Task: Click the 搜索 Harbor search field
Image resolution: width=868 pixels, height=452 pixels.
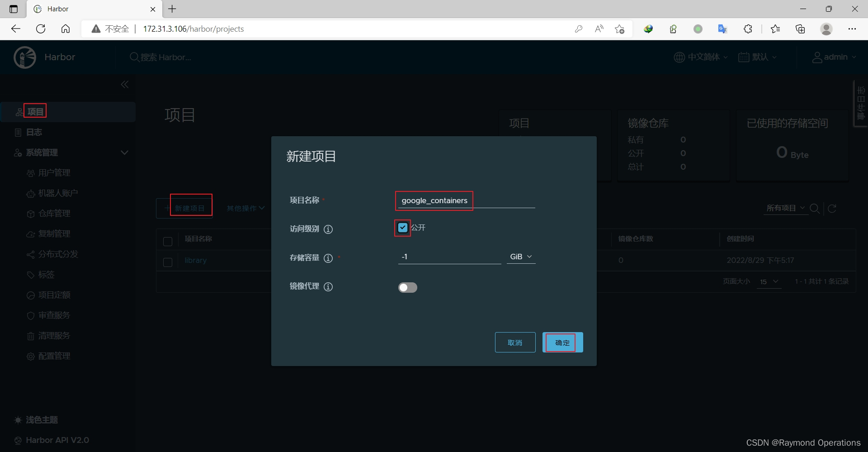Action: (166, 57)
